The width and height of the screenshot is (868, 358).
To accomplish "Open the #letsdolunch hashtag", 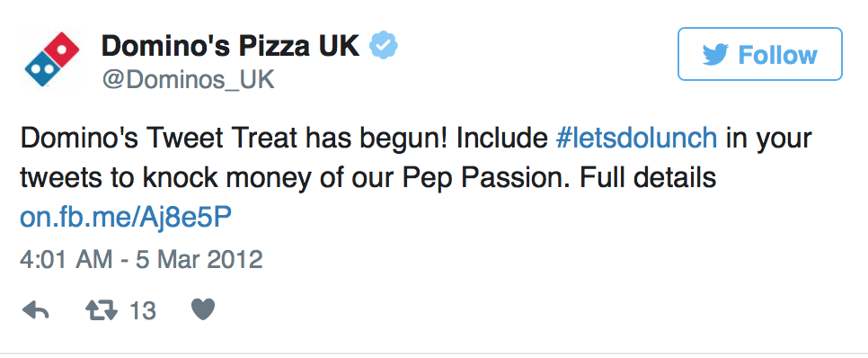I will pyautogui.click(x=636, y=138).
